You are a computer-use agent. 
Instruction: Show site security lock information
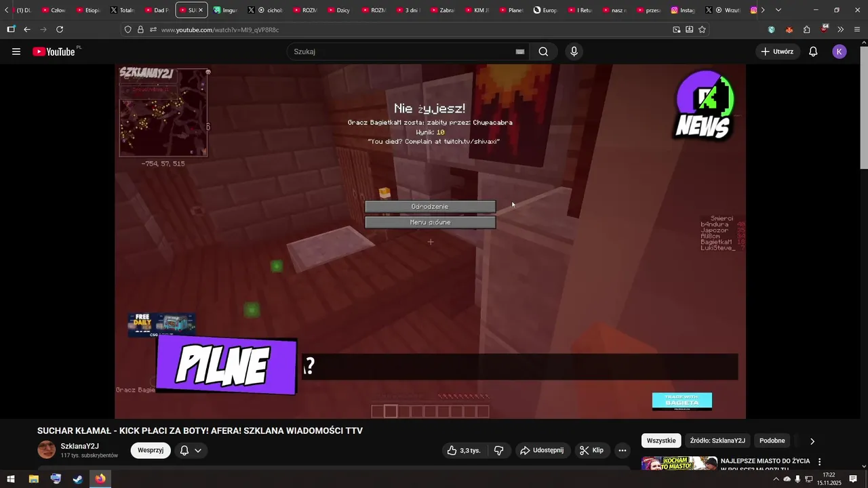[140, 29]
